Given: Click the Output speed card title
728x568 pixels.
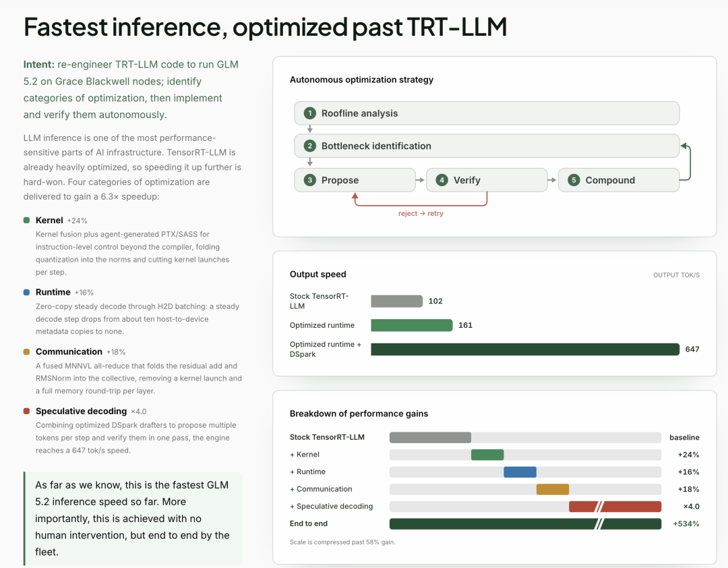Looking at the screenshot, I should point(318,275).
